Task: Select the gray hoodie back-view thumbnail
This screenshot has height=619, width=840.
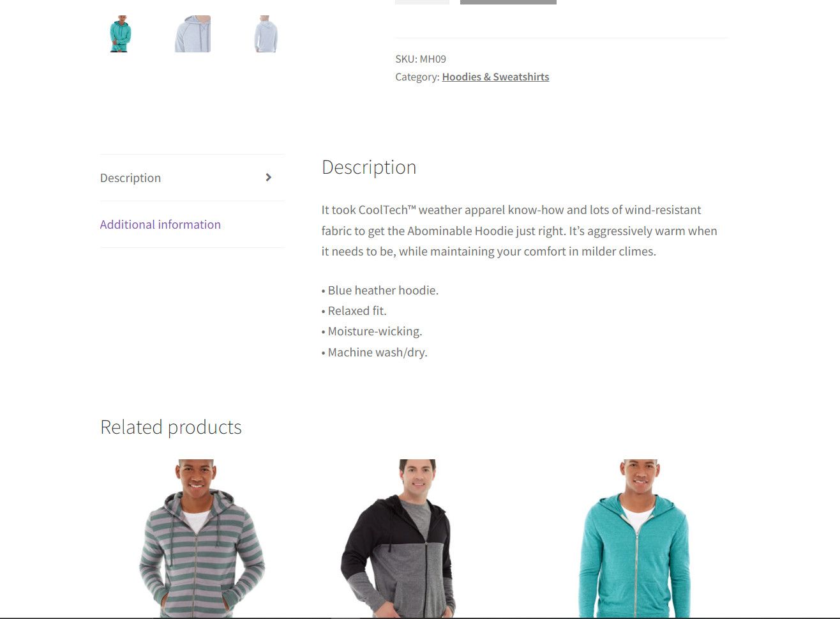Action: 266,34
